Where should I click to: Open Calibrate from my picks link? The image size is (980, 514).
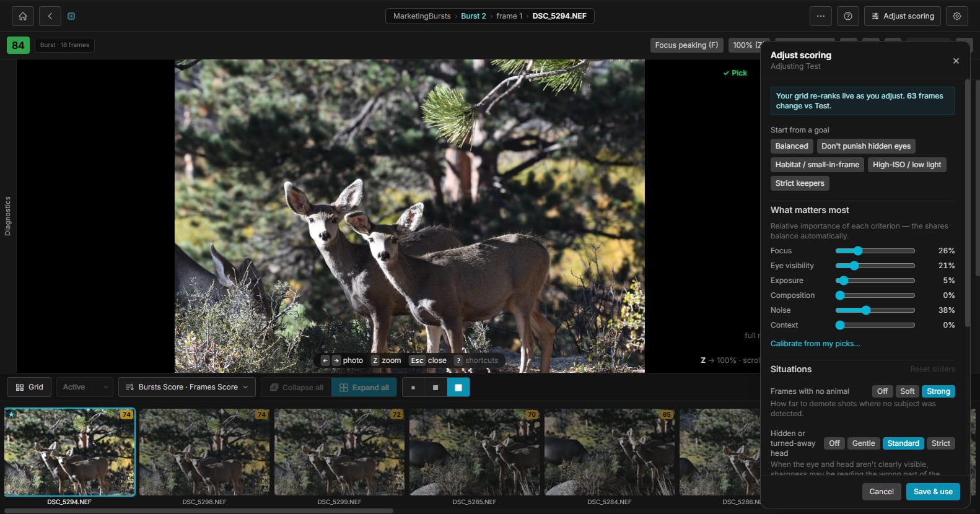(x=815, y=344)
